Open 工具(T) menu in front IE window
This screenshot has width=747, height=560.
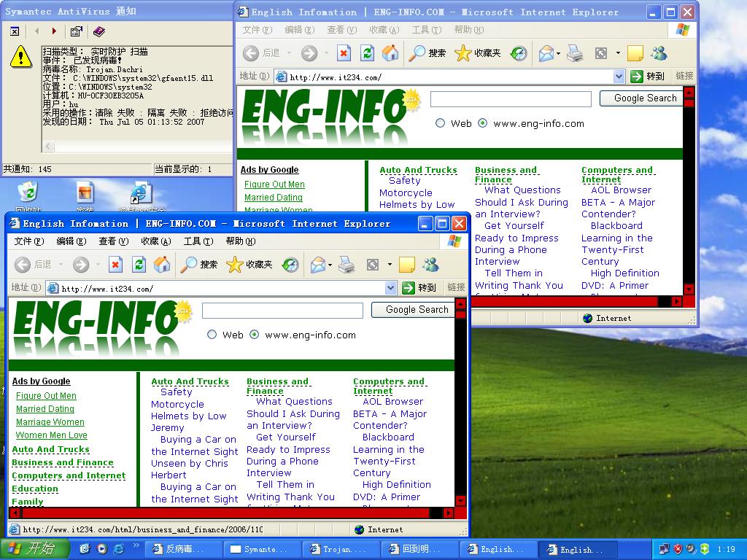click(x=198, y=241)
